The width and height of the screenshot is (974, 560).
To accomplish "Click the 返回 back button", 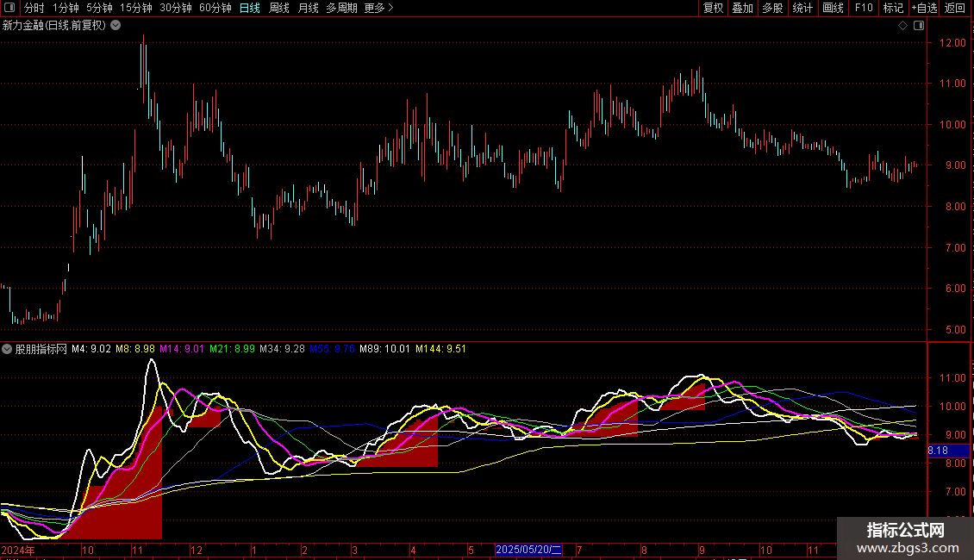I will [x=955, y=8].
